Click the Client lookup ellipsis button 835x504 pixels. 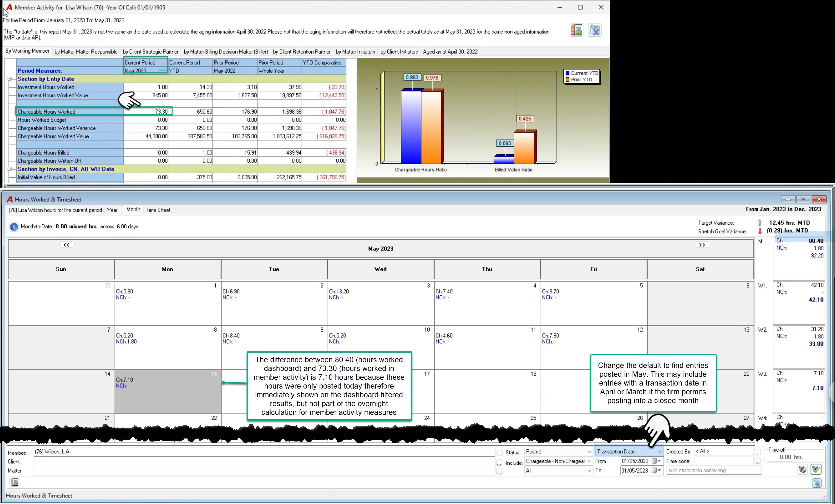tap(500, 462)
